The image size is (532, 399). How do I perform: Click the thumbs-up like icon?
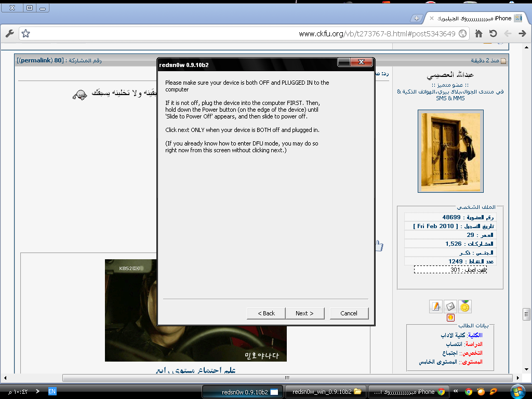[379, 245]
